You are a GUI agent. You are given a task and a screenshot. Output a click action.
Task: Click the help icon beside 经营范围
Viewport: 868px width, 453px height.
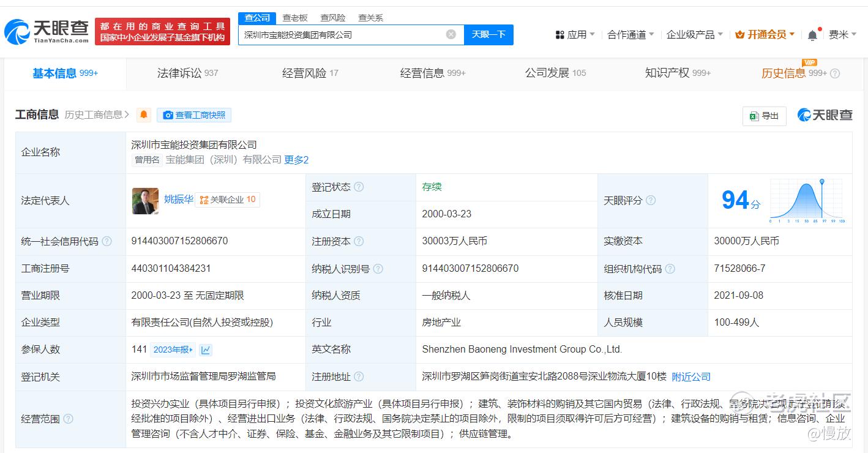click(x=68, y=419)
